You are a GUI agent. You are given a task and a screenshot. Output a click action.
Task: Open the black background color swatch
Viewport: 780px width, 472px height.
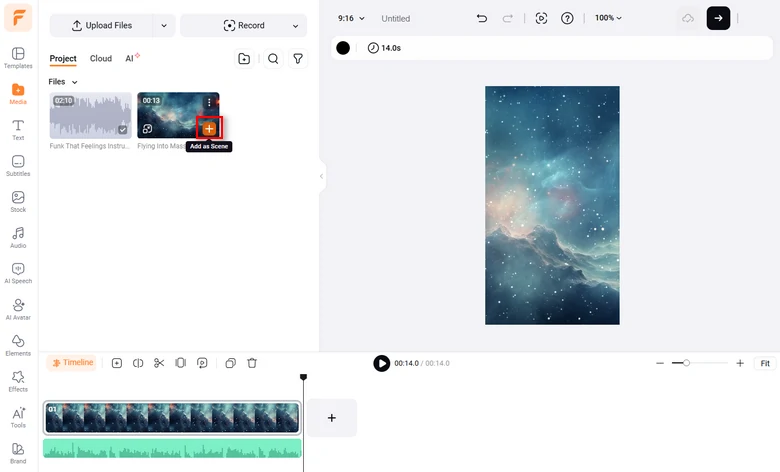343,48
